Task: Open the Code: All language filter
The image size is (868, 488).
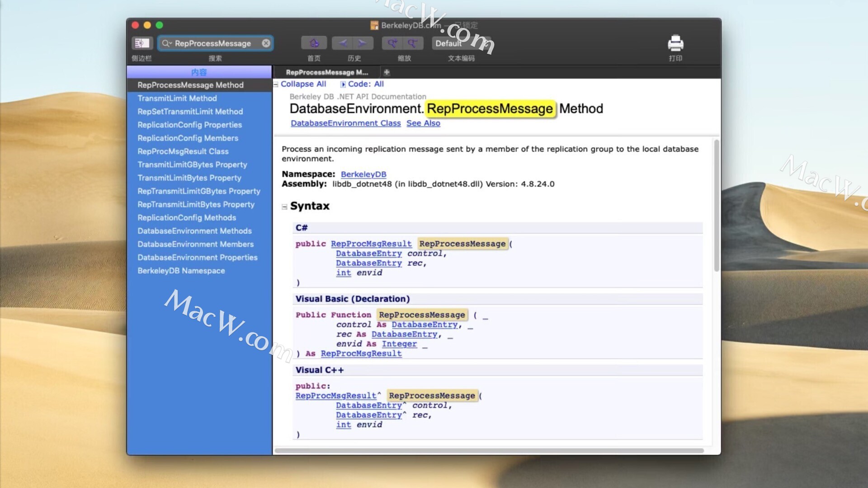Action: (365, 84)
